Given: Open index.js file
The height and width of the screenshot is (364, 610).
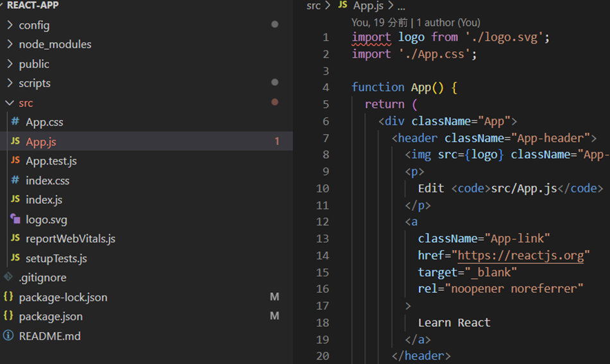Looking at the screenshot, I should pyautogui.click(x=44, y=200).
